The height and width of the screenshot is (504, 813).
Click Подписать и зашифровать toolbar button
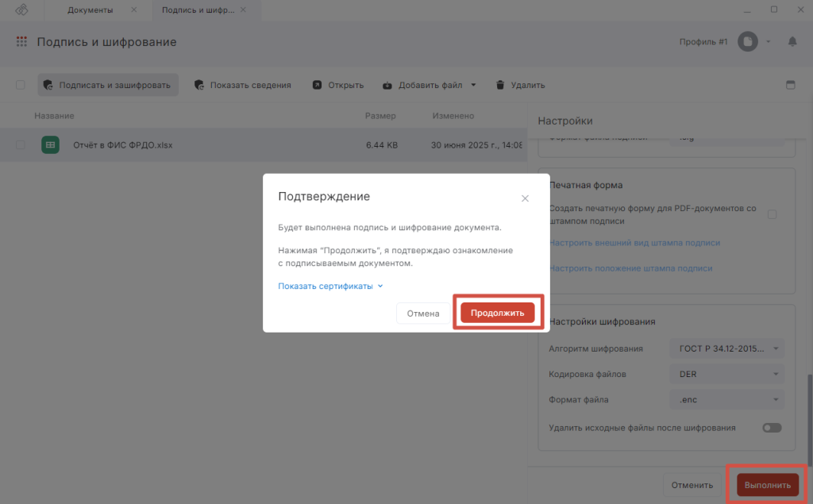[108, 85]
